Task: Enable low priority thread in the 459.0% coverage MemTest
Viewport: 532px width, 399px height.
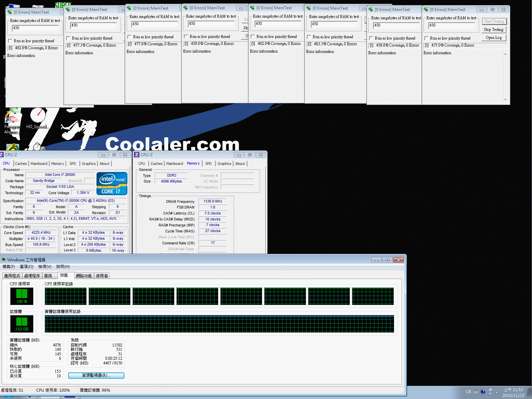Action: point(186,37)
